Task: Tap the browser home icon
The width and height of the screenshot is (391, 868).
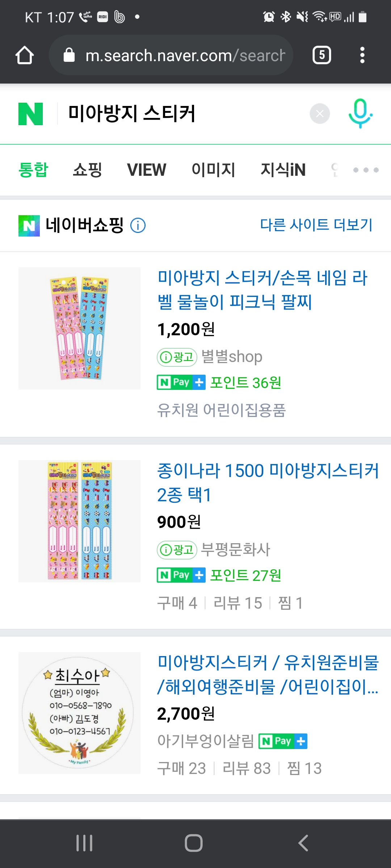Action: click(25, 55)
